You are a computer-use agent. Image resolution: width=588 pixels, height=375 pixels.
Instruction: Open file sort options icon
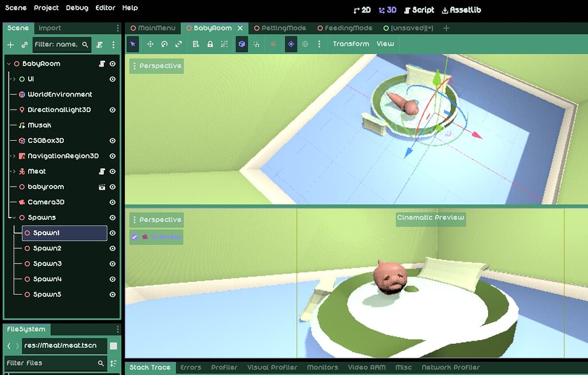click(x=113, y=364)
